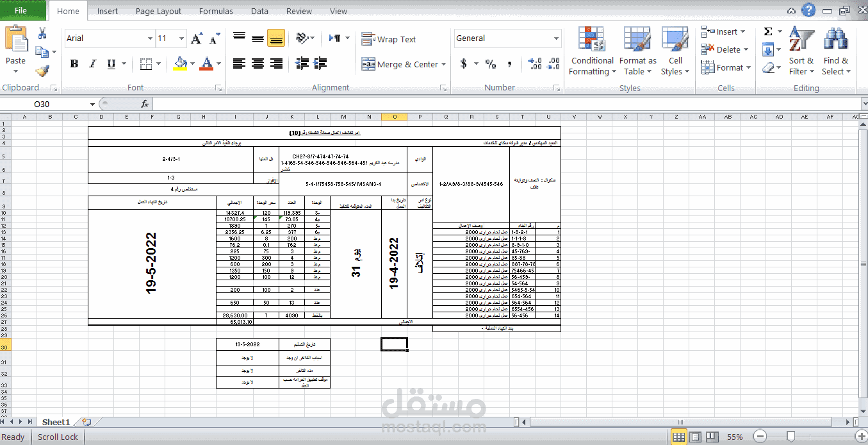Open the font size dropdown

pyautogui.click(x=182, y=38)
